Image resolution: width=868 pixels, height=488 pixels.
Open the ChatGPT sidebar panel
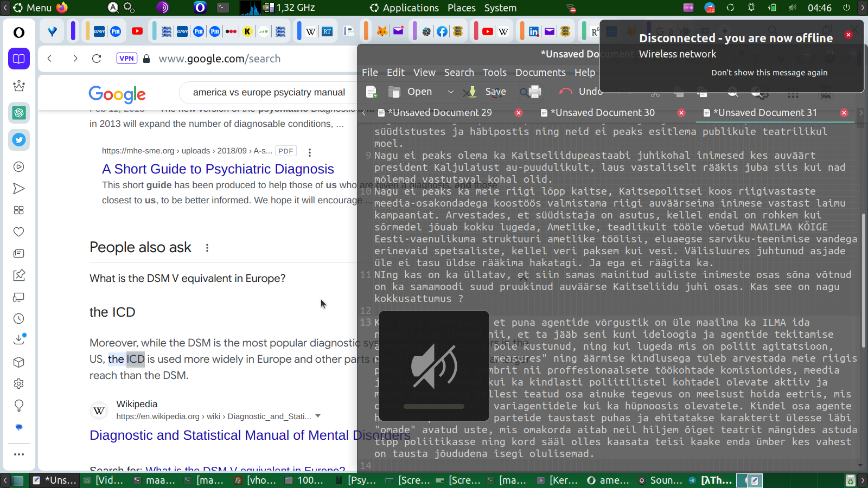coord(19,113)
